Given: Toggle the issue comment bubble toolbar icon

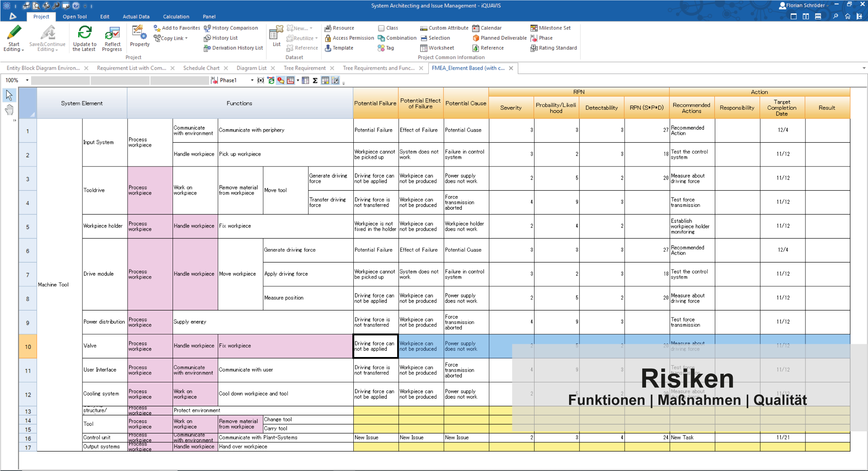Looking at the screenshot, I should (281, 81).
